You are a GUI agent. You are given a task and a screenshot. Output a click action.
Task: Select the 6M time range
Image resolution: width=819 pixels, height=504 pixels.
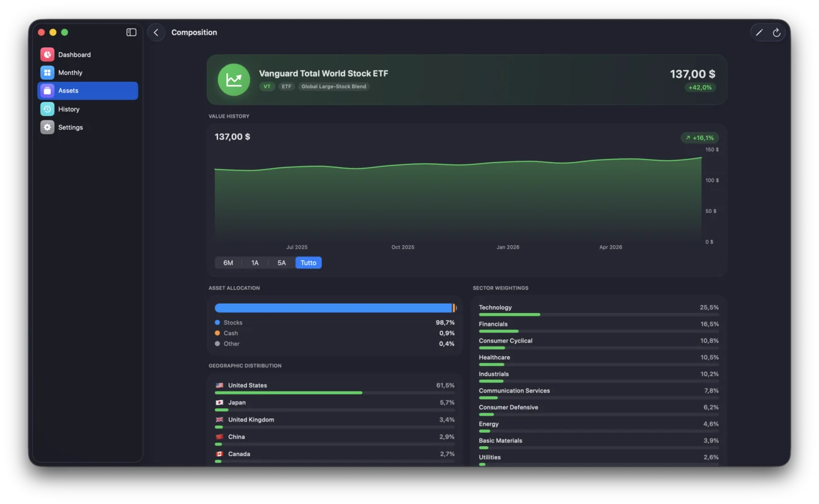coord(228,263)
